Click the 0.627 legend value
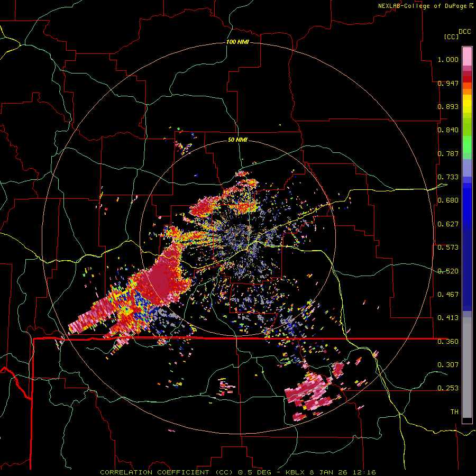 (448, 224)
